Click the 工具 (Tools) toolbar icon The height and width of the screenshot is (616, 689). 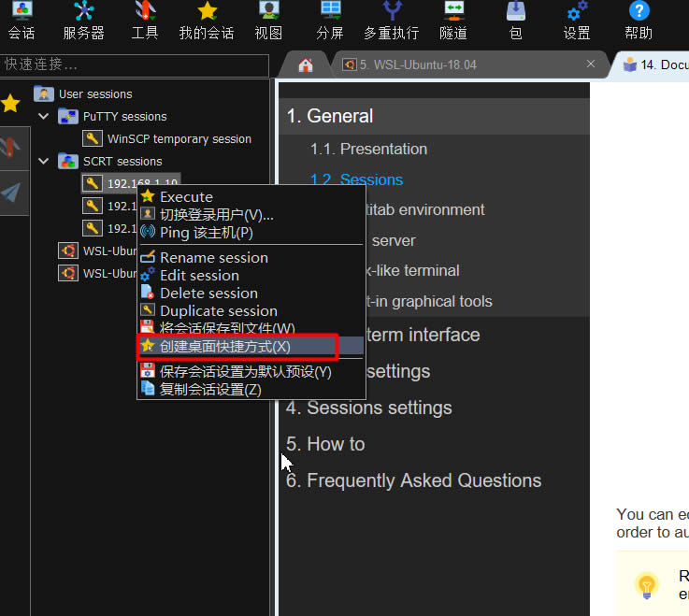click(144, 21)
